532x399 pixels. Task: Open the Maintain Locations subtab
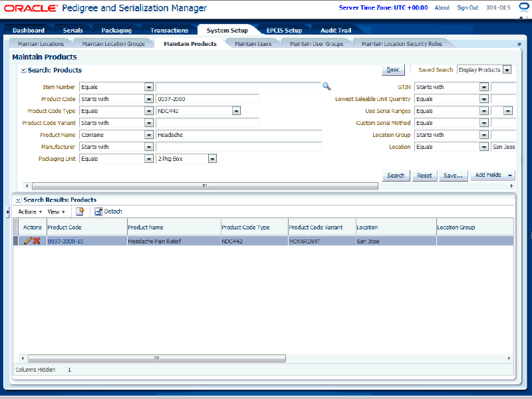(x=41, y=44)
